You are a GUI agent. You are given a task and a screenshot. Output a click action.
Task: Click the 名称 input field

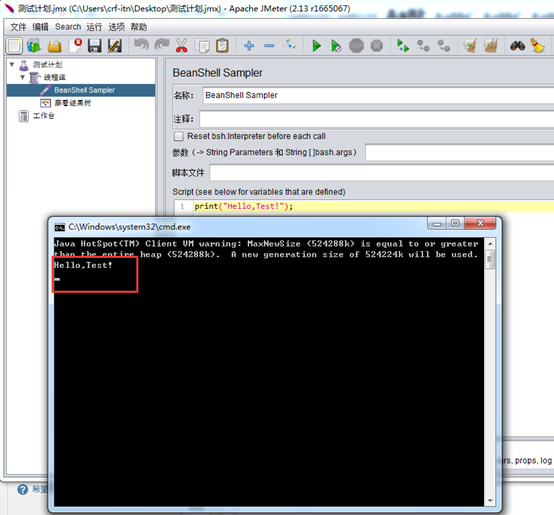pyautogui.click(x=378, y=95)
